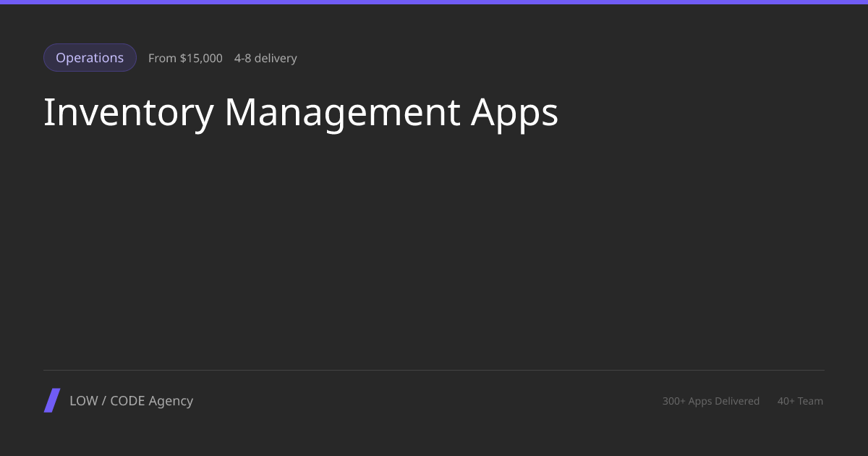Click the 'LOW / CODE Agency' brand name

pyautogui.click(x=131, y=401)
